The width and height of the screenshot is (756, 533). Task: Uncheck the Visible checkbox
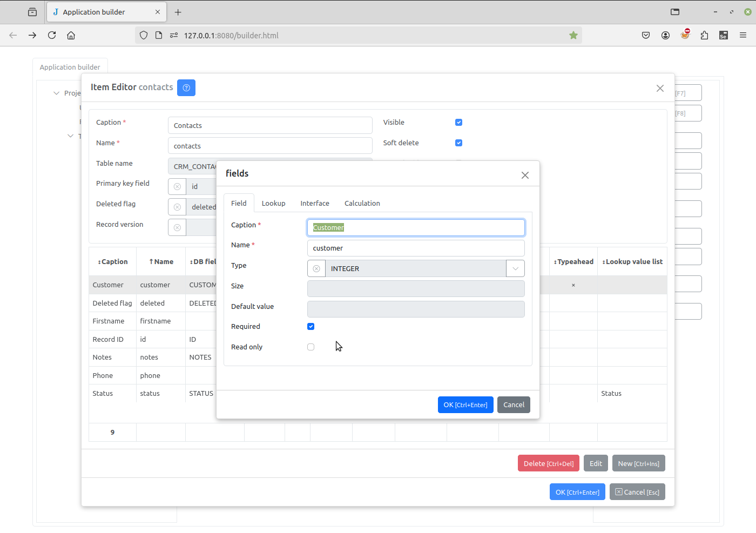(458, 123)
